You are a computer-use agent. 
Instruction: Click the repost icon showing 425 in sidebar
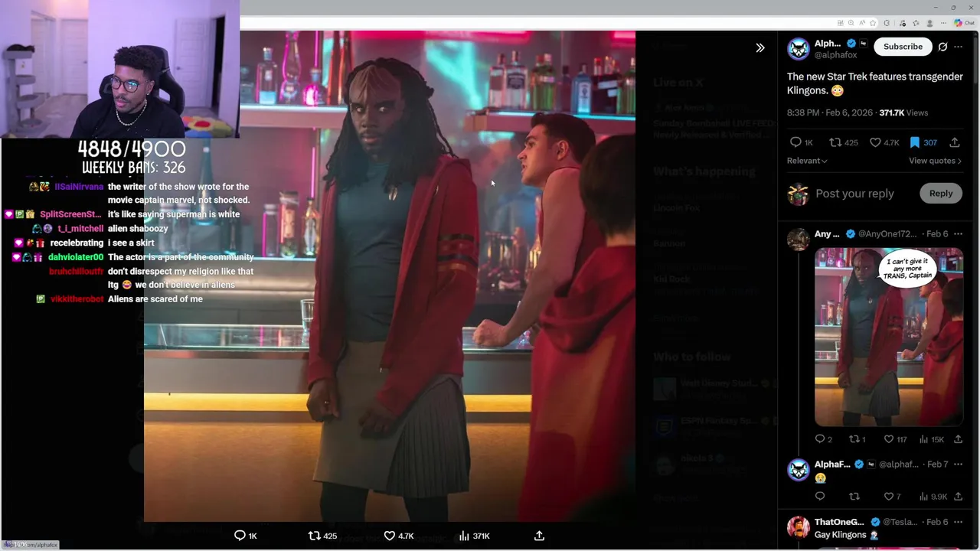pos(844,142)
